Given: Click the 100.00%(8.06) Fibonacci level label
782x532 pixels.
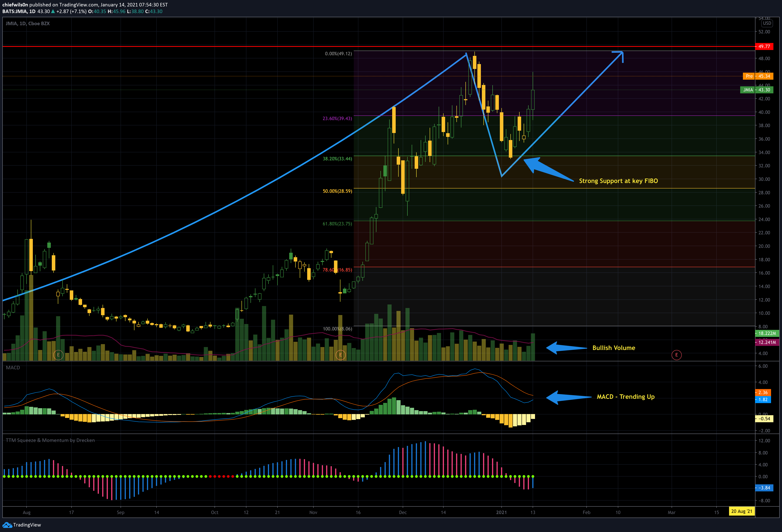Looking at the screenshot, I should (x=337, y=328).
